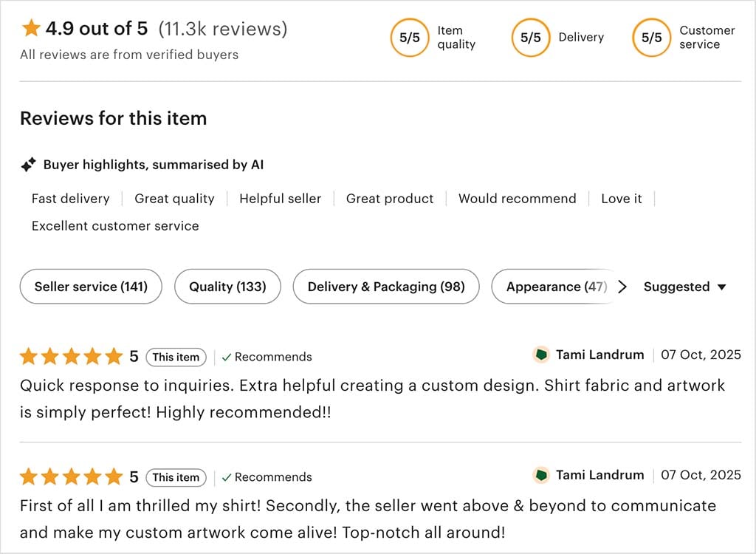This screenshot has height=554, width=756.
Task: Open Tami Landrum's profile from second review
Action: pyautogui.click(x=599, y=475)
